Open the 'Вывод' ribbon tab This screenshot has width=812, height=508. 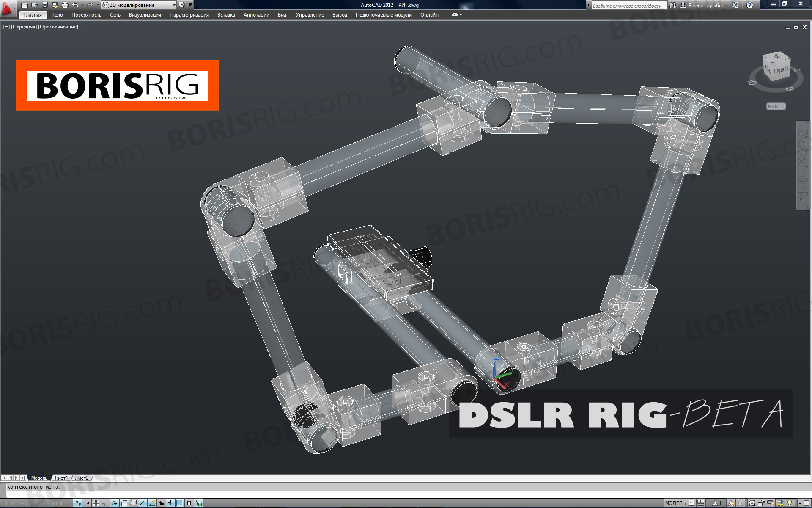tap(340, 15)
